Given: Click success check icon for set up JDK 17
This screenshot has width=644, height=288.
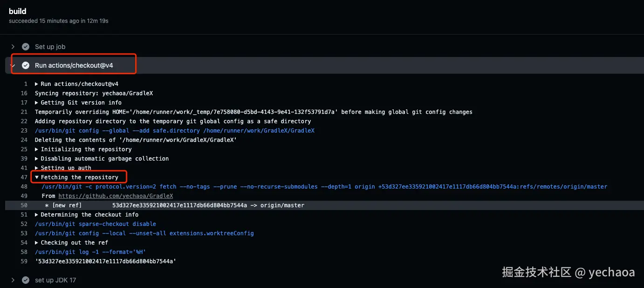Looking at the screenshot, I should tap(26, 280).
